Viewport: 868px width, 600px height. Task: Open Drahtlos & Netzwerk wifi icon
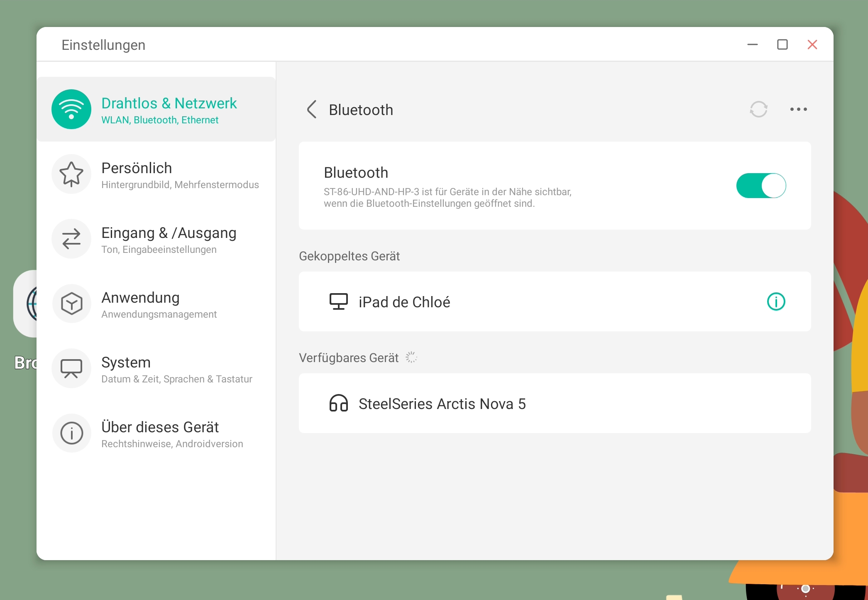click(x=71, y=109)
